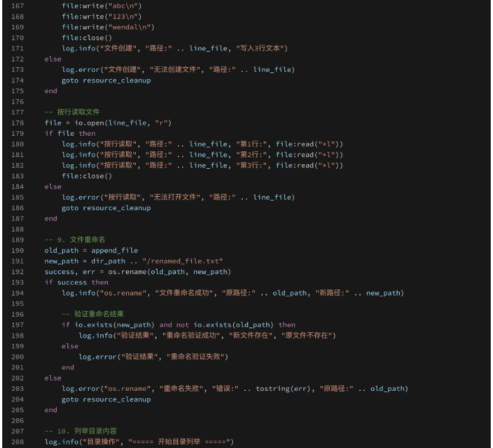Place cursor on file:write("wendal\n") line
The image size is (493, 448).
click(108, 27)
